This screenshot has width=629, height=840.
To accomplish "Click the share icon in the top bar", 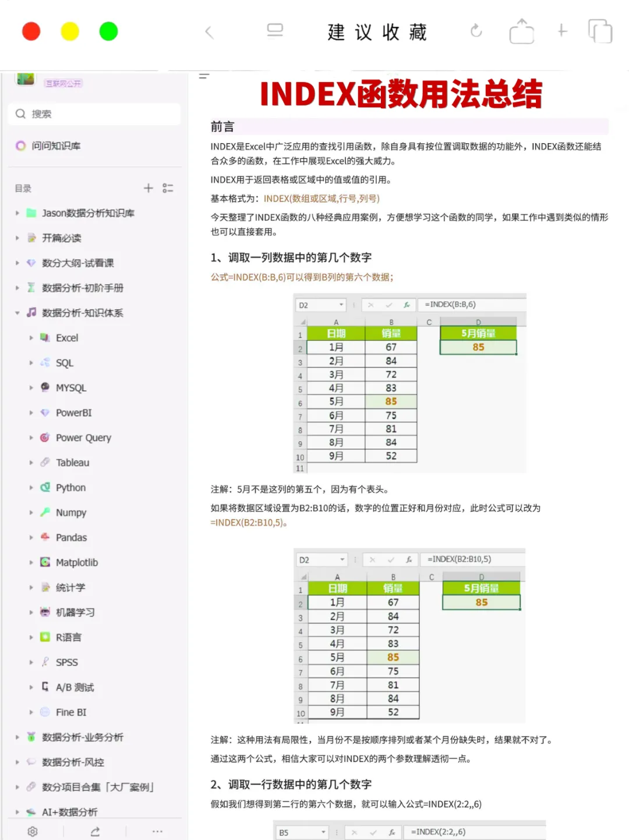I will coord(521,31).
